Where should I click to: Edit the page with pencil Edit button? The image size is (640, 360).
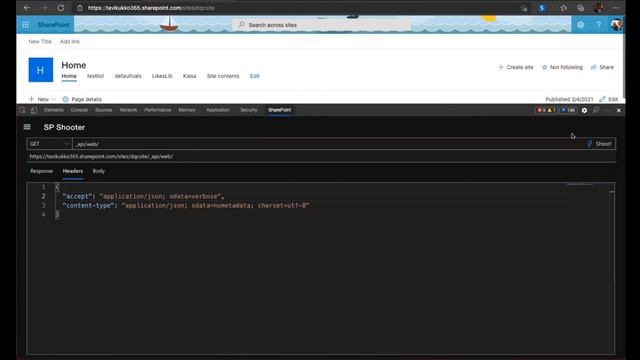pos(609,99)
